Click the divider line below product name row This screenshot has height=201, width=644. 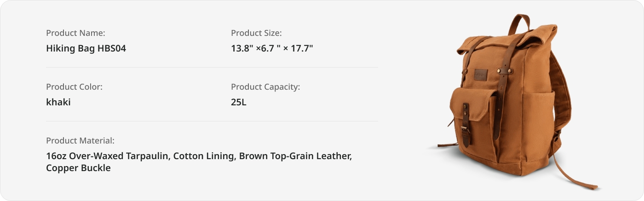pyautogui.click(x=212, y=67)
